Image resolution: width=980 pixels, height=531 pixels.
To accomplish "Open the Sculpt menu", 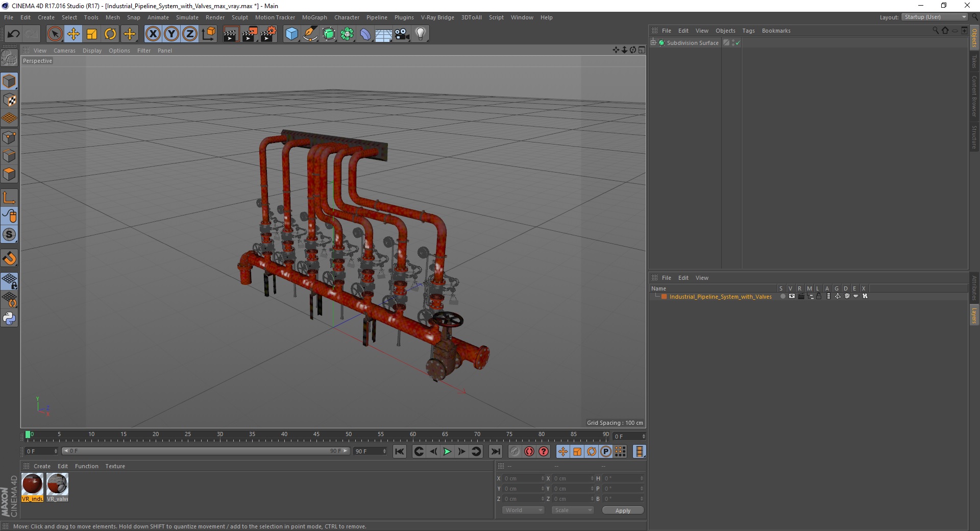I will tap(239, 17).
